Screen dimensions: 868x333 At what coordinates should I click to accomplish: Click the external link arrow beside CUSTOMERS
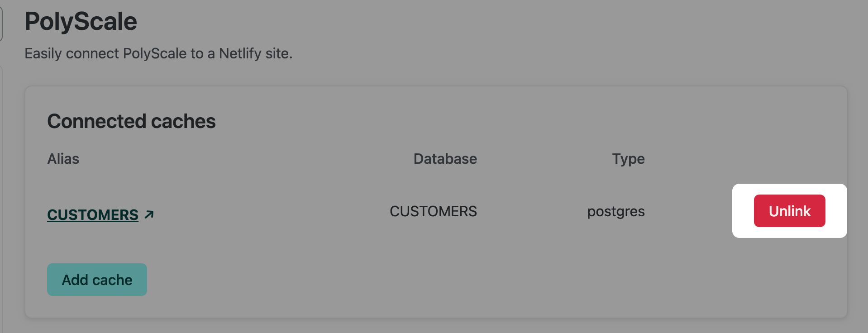click(149, 214)
